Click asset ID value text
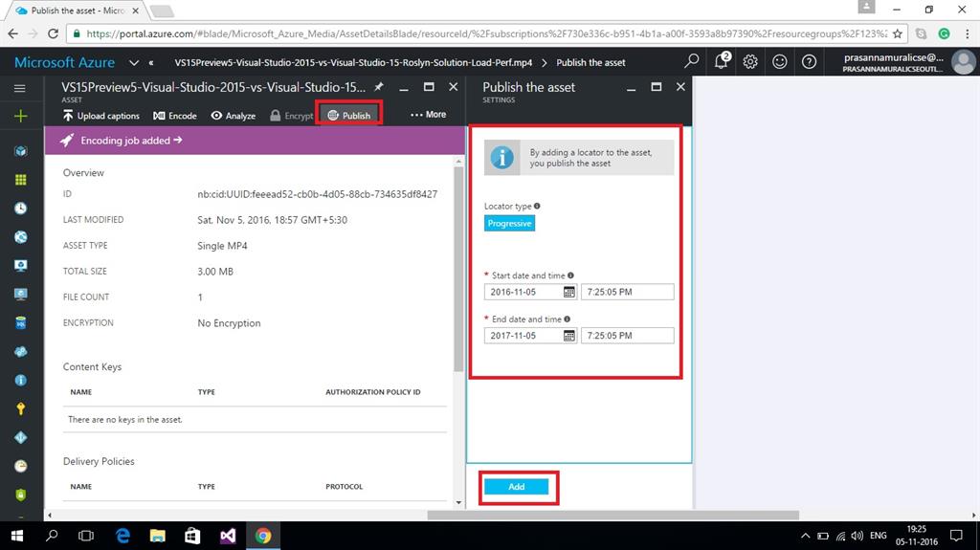 coord(318,194)
